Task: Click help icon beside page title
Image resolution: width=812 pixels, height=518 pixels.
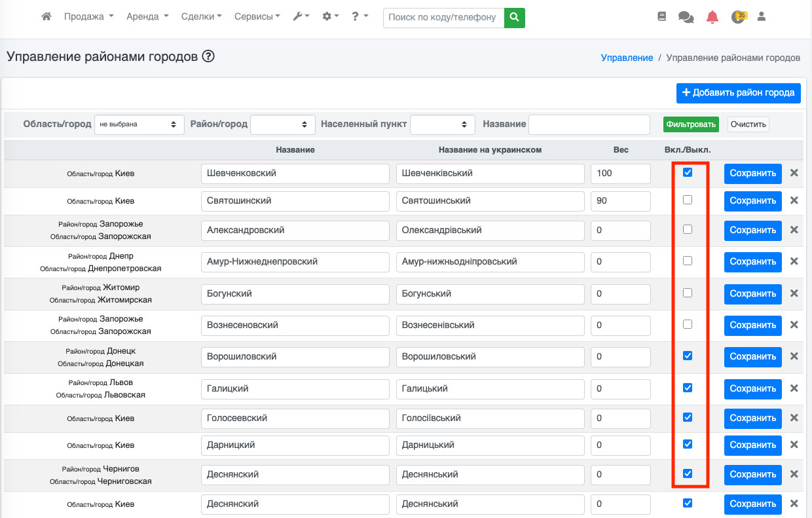Action: [x=208, y=57]
